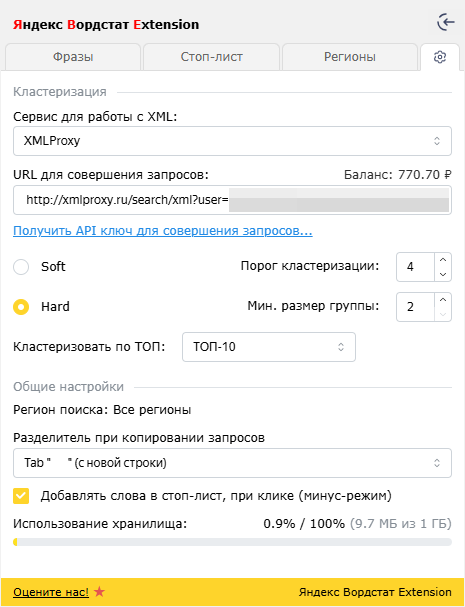Image resolution: width=465 pixels, height=607 pixels.
Task: Increase the clustering threshold with up arrow
Action: [x=443, y=260]
